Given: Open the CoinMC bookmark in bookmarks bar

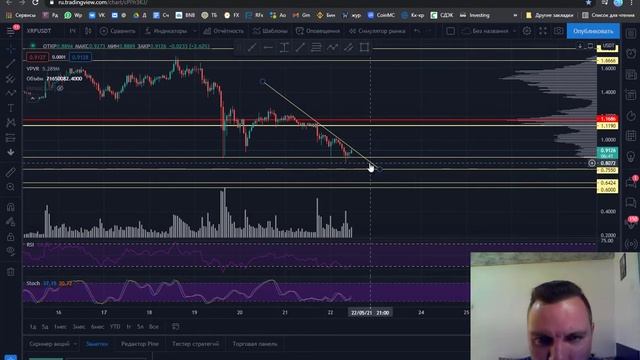Looking at the screenshot, I should [x=381, y=15].
